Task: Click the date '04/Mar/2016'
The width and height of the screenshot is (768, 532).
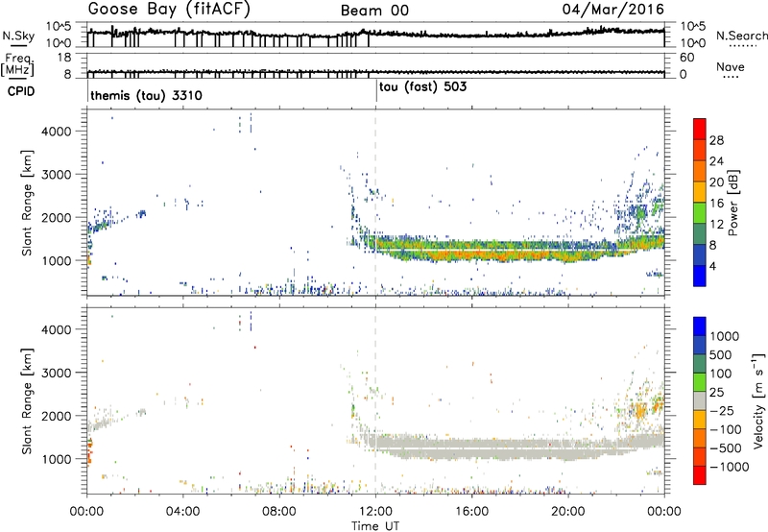Action: [x=613, y=10]
